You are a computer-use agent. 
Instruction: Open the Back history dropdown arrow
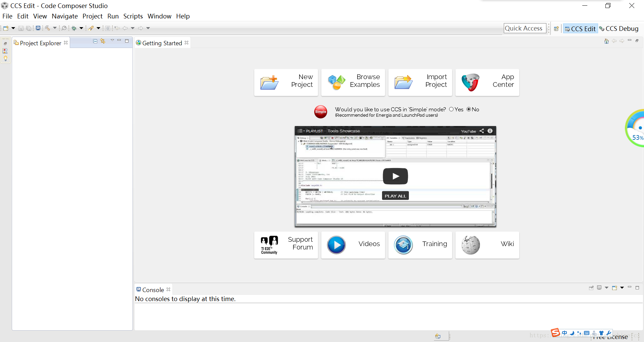tap(132, 28)
